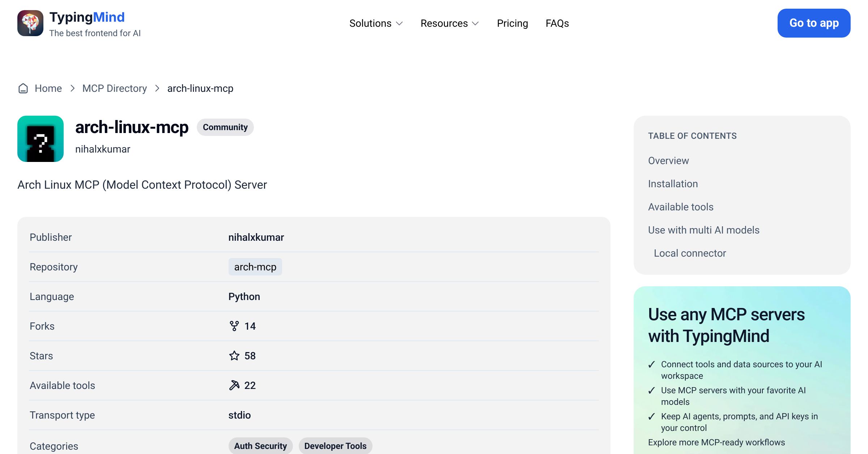Open the arch-mcp repository link
This screenshot has width=868, height=454.
tap(255, 267)
